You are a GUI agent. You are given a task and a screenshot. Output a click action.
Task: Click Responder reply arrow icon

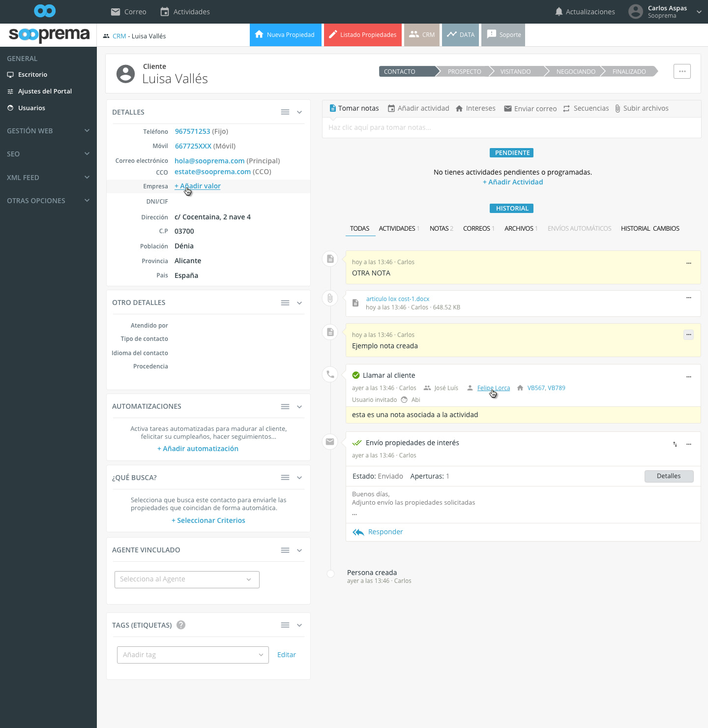point(358,532)
